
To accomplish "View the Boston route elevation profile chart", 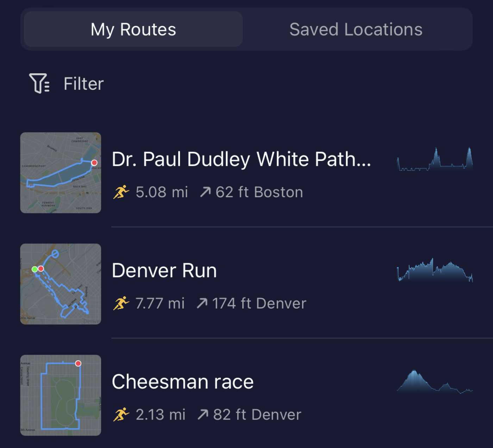I will (x=435, y=160).
